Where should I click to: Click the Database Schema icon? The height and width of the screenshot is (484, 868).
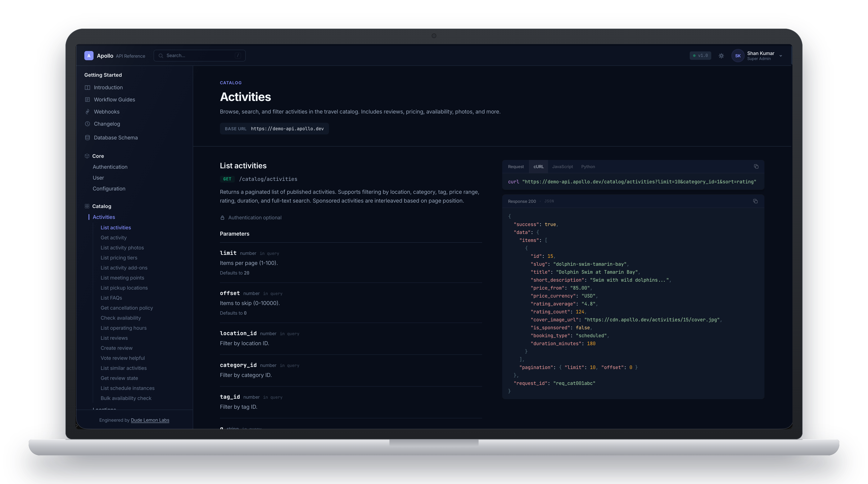click(x=87, y=138)
